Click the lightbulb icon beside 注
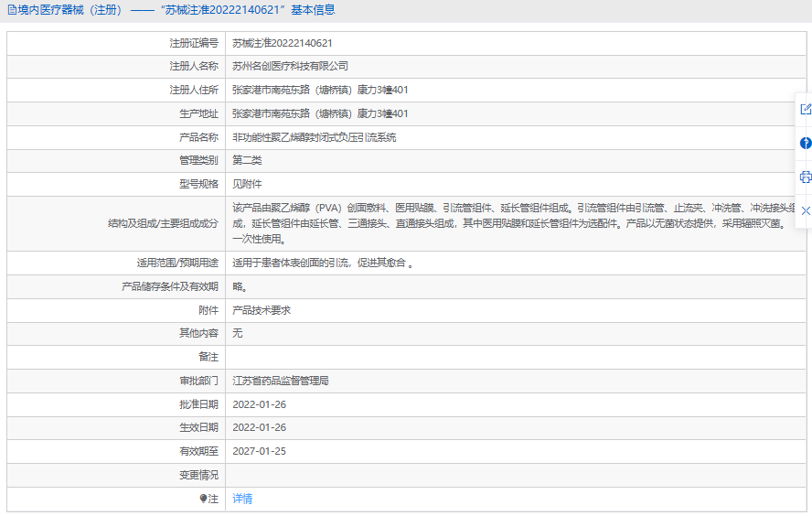 [x=203, y=499]
